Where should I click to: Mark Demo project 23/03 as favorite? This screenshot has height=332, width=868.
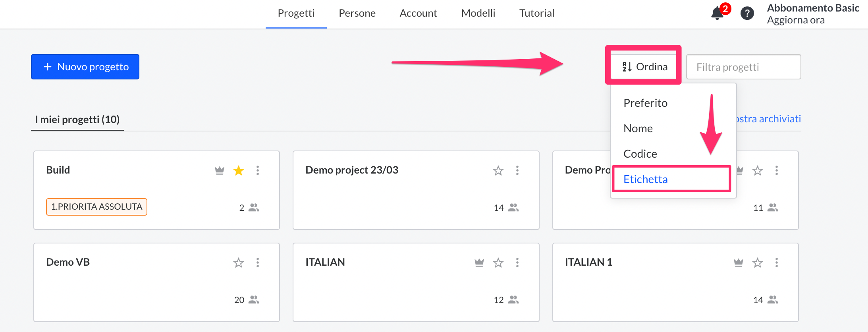[498, 171]
